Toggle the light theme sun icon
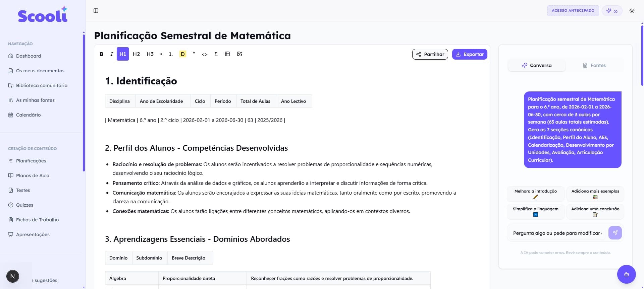644x289 pixels. point(632,11)
